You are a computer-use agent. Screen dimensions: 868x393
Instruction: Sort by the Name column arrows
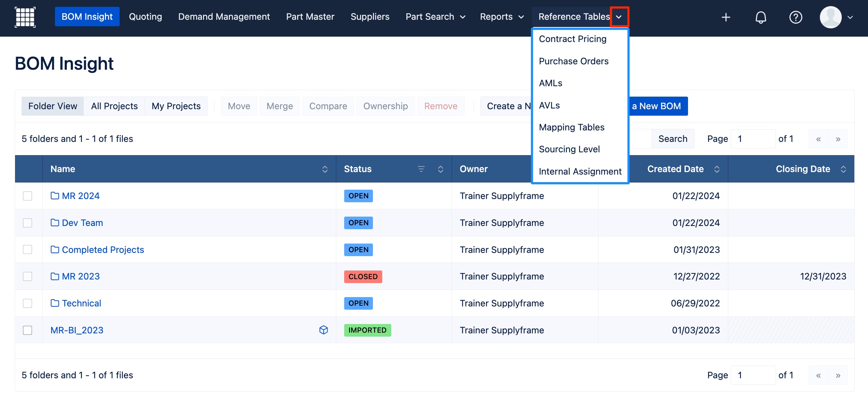(x=325, y=169)
